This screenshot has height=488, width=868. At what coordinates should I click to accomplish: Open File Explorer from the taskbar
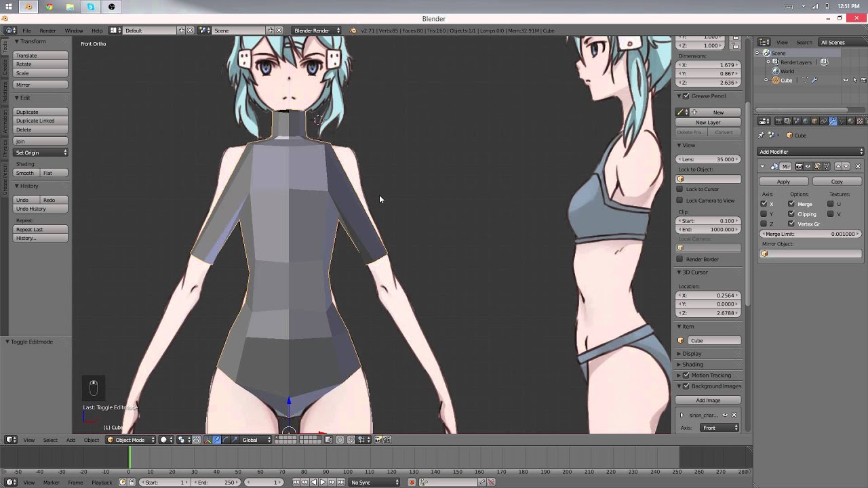coord(70,7)
